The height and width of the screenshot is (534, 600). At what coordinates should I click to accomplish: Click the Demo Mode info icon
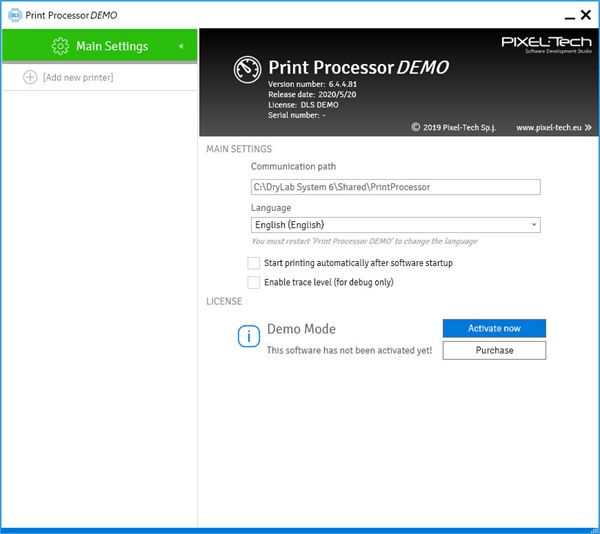click(x=249, y=337)
